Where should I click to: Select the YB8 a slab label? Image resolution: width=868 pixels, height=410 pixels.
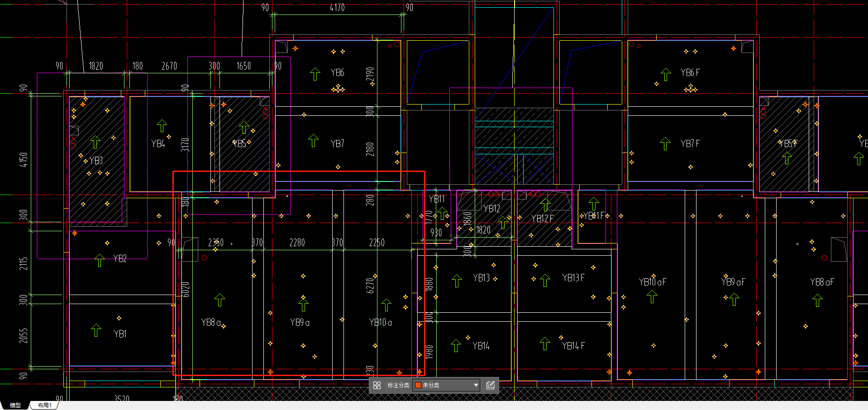[x=211, y=323]
